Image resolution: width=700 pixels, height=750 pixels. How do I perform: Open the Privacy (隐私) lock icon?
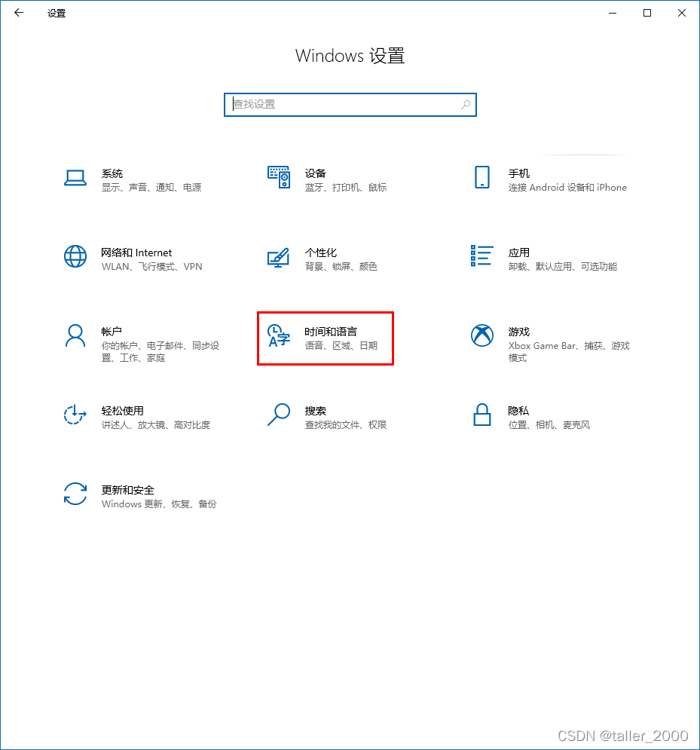pos(482,415)
